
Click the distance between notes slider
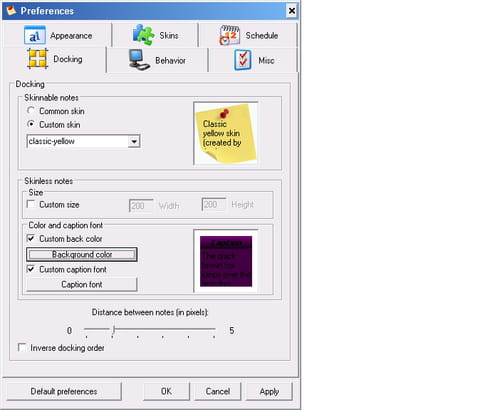(150, 331)
